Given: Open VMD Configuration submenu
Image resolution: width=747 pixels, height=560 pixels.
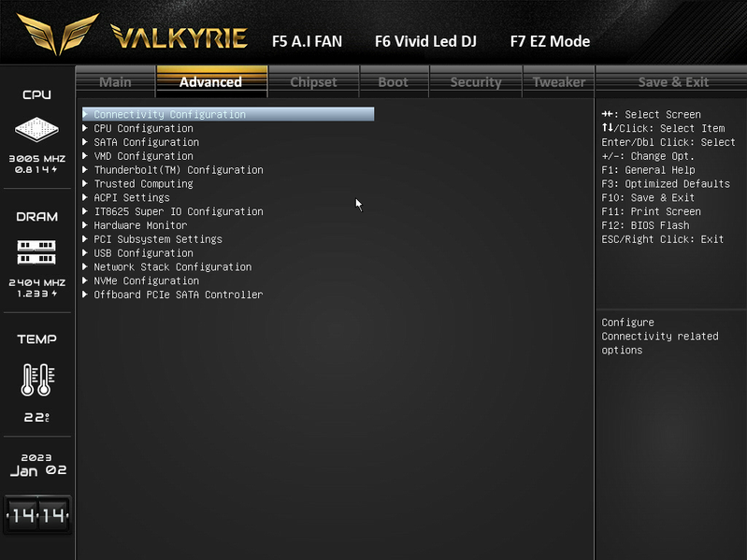Looking at the screenshot, I should point(143,156).
